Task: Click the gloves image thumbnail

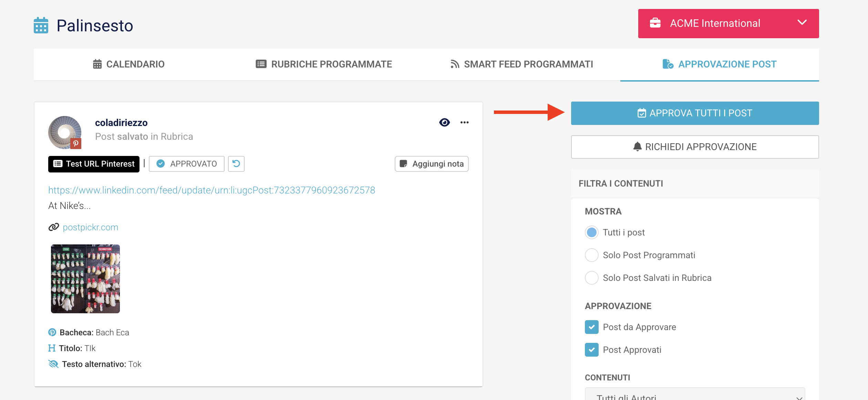Action: click(85, 278)
